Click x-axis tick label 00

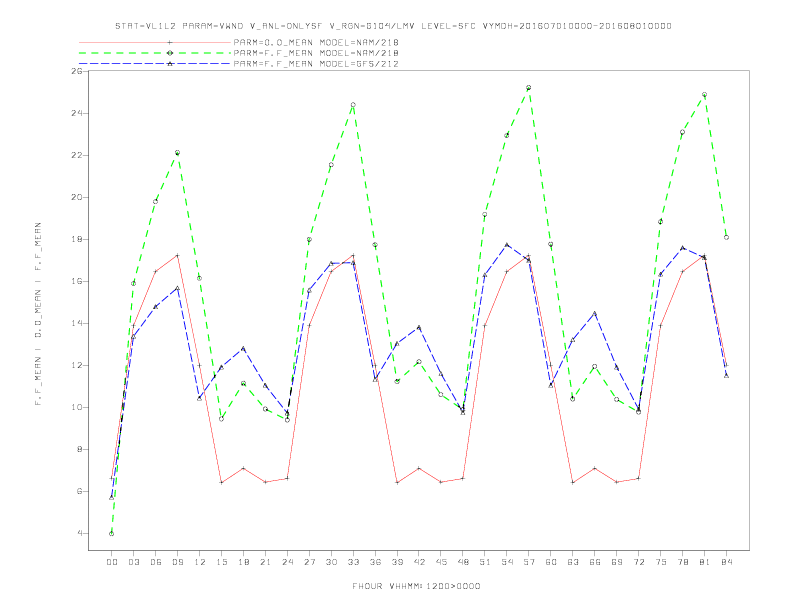click(x=112, y=562)
